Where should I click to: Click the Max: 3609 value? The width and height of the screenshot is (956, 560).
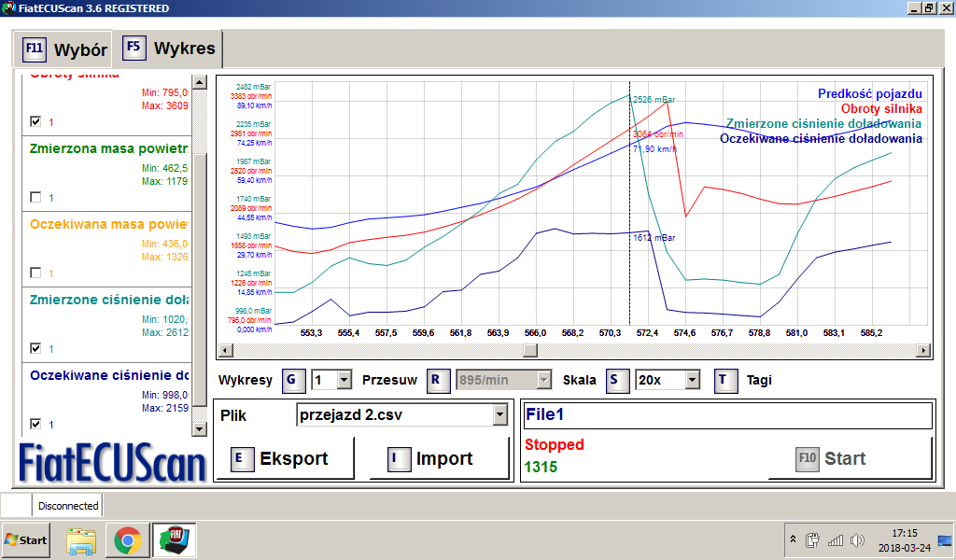point(164,106)
